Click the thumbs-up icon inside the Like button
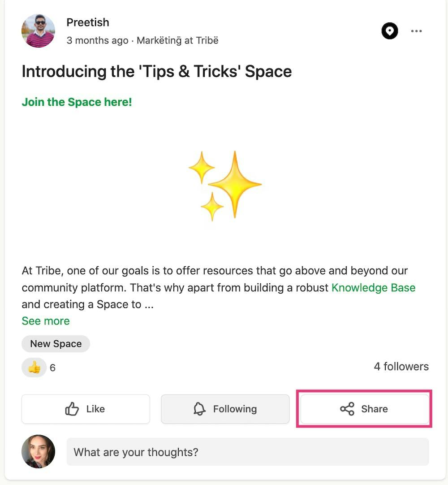This screenshot has height=485, width=448. coord(72,409)
